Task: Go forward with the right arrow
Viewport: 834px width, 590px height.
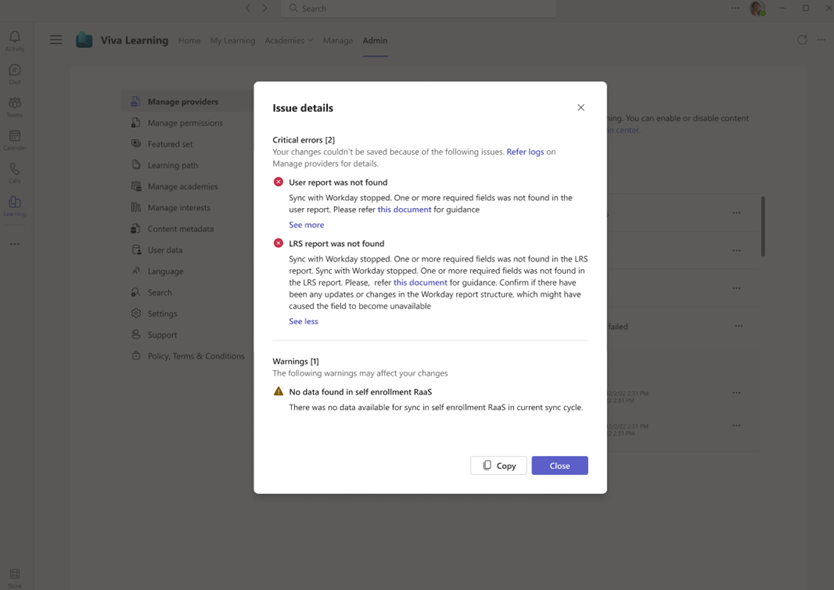Action: (x=264, y=8)
